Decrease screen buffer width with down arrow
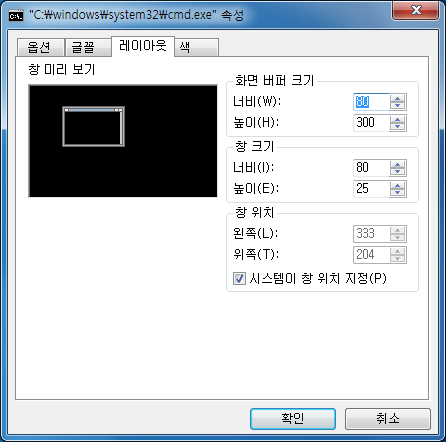 (397, 106)
